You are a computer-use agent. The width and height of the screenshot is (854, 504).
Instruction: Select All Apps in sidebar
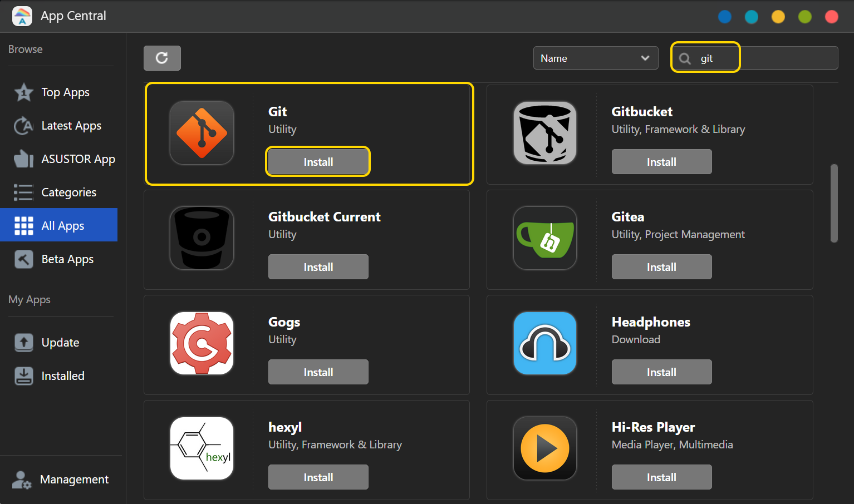(x=63, y=226)
